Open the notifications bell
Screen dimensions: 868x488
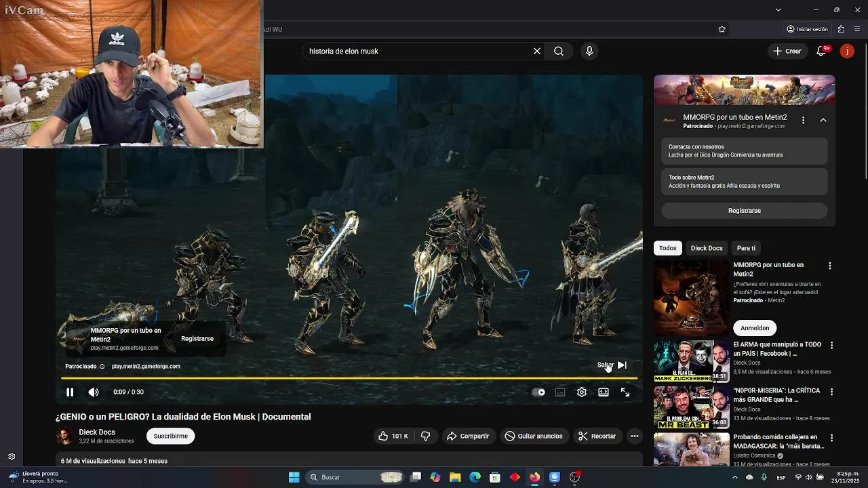821,51
